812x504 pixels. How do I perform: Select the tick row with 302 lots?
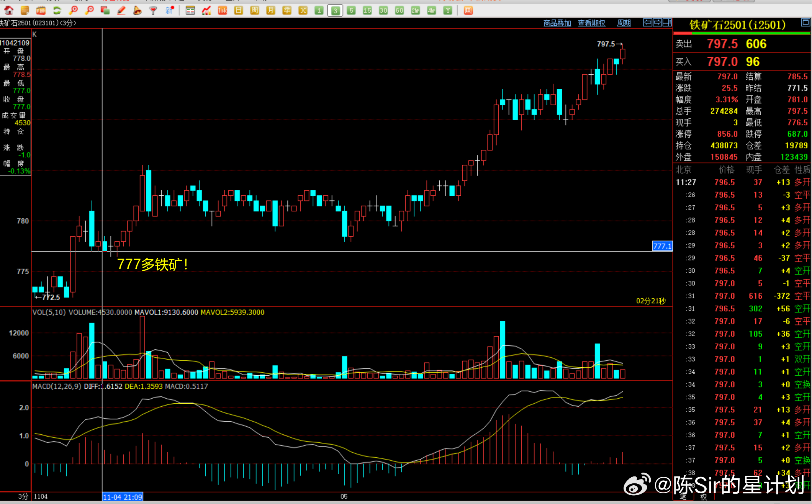[742, 309]
